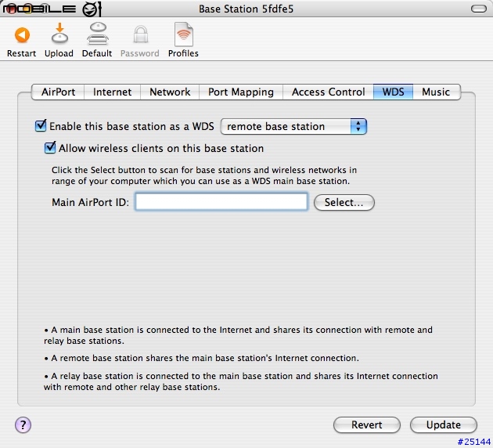Click the Select... button

(344, 202)
